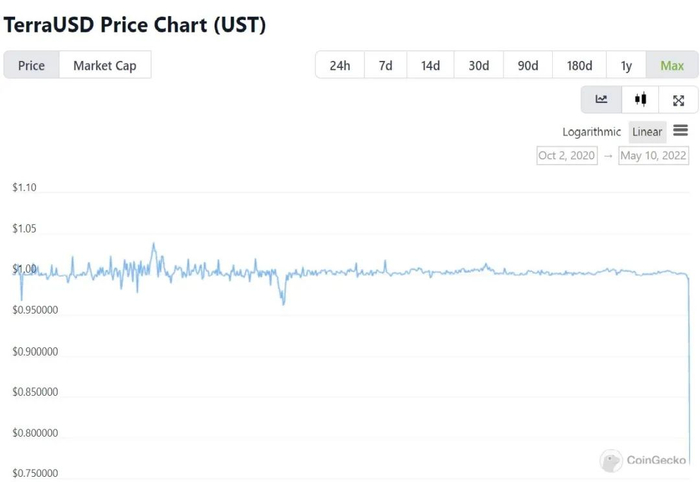Choose 14d time range

click(x=430, y=66)
